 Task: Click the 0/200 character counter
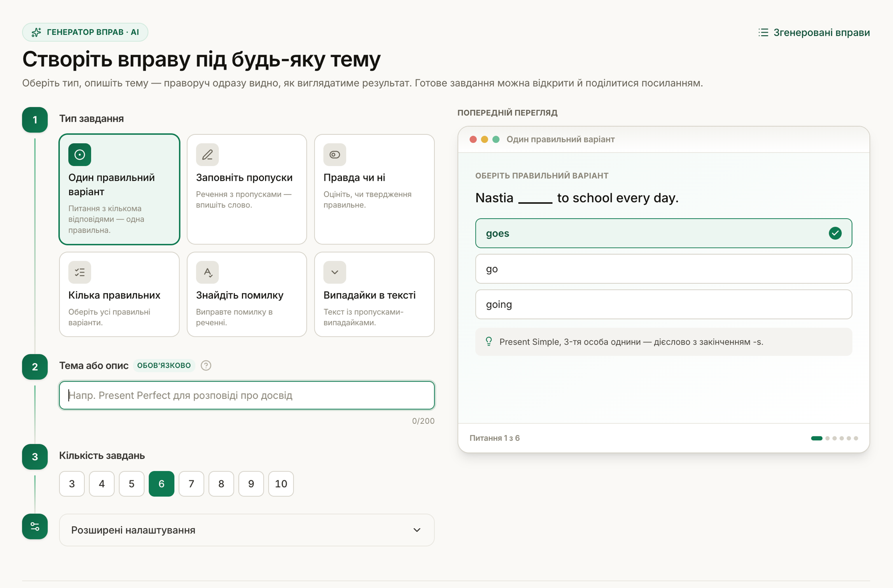(423, 421)
